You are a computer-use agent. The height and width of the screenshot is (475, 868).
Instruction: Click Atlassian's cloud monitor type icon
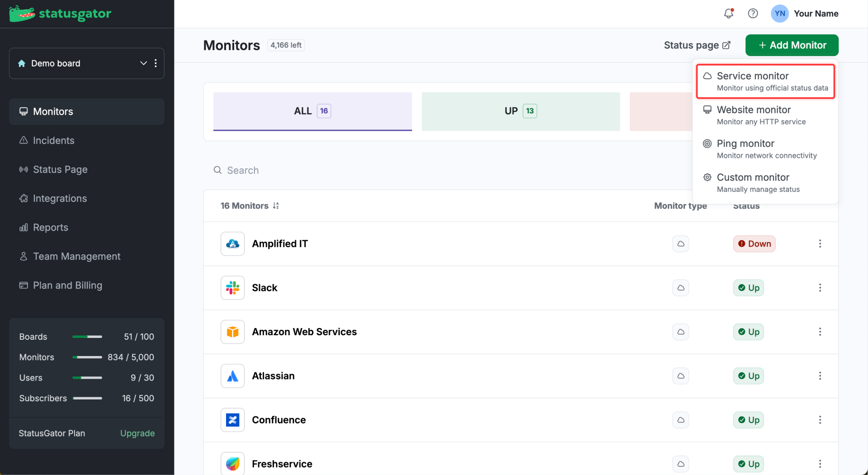coord(680,376)
